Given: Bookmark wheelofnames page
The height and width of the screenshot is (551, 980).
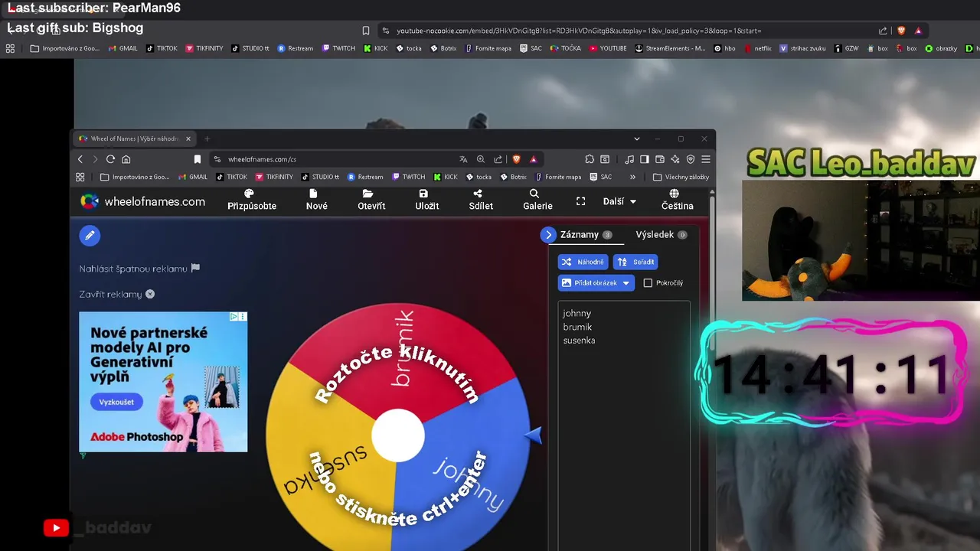Looking at the screenshot, I should click(198, 159).
